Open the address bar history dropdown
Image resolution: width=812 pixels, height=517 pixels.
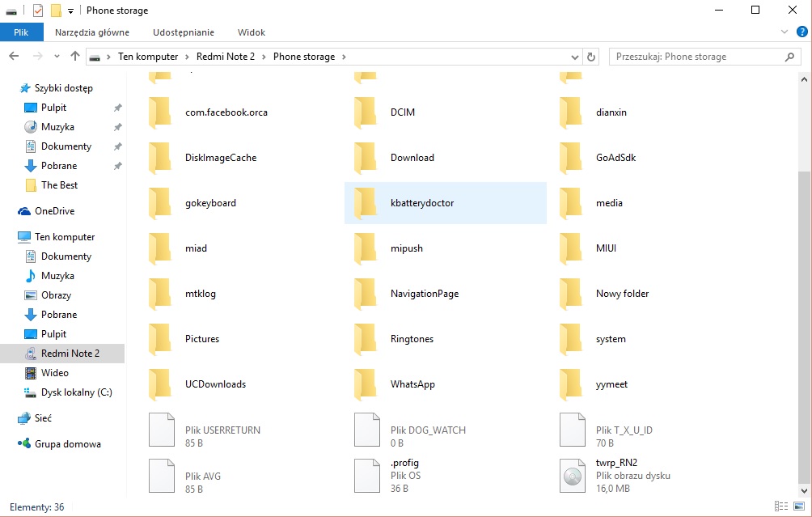click(573, 57)
